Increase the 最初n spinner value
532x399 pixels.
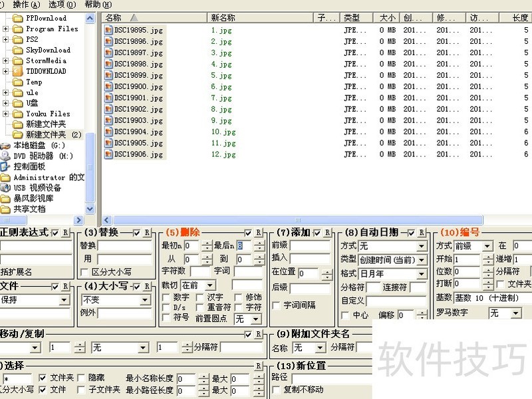207,243
